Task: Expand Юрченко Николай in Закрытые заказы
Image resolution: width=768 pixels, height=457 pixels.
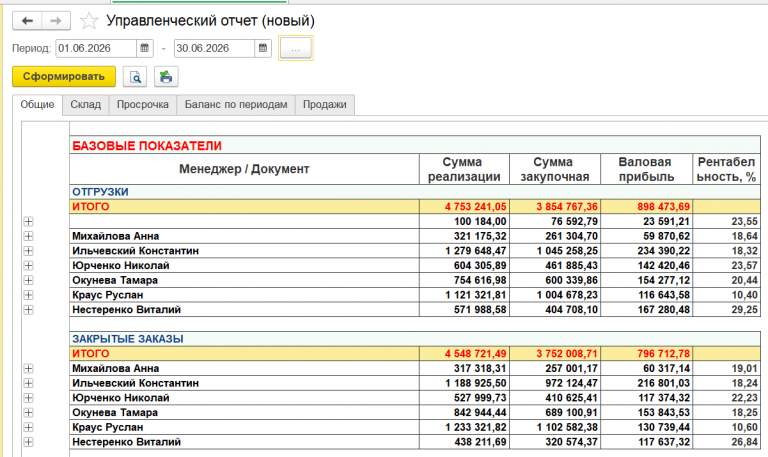Action: (x=28, y=398)
